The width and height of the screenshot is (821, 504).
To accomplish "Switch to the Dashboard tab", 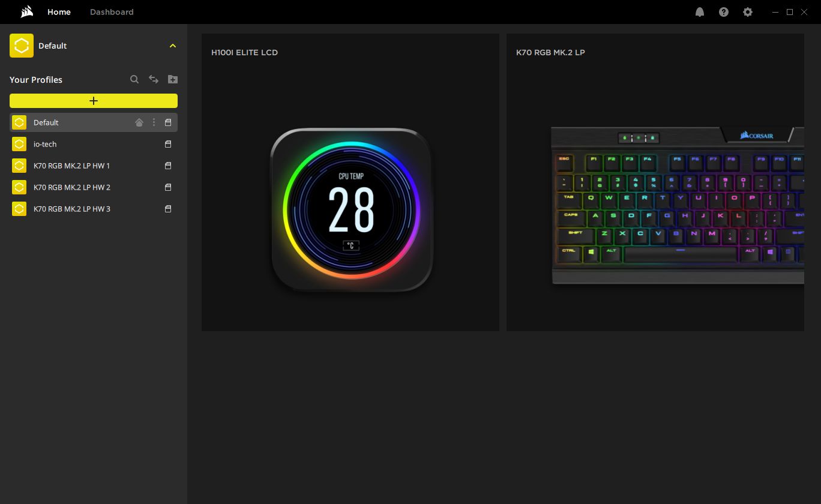I will [x=112, y=12].
